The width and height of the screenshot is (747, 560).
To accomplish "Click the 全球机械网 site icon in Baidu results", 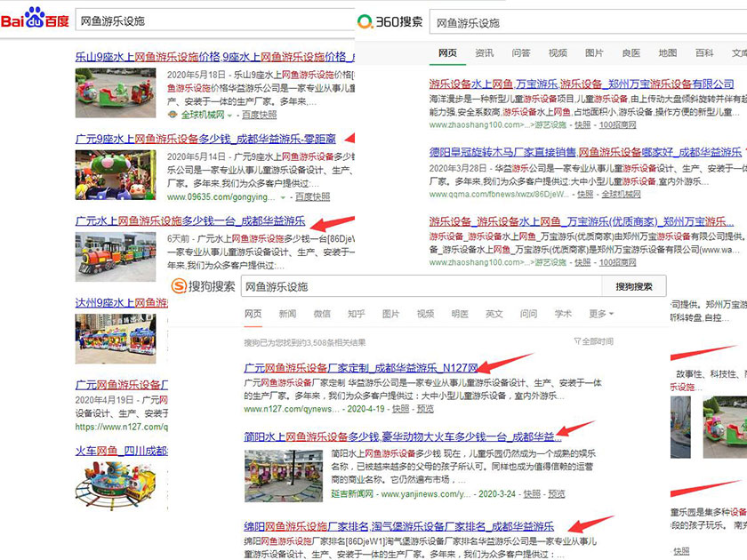I will (x=173, y=115).
